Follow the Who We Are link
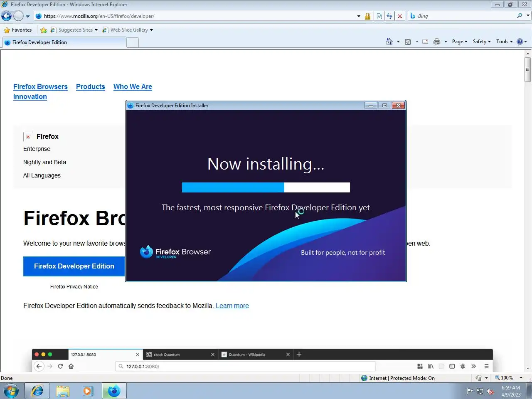 click(133, 86)
